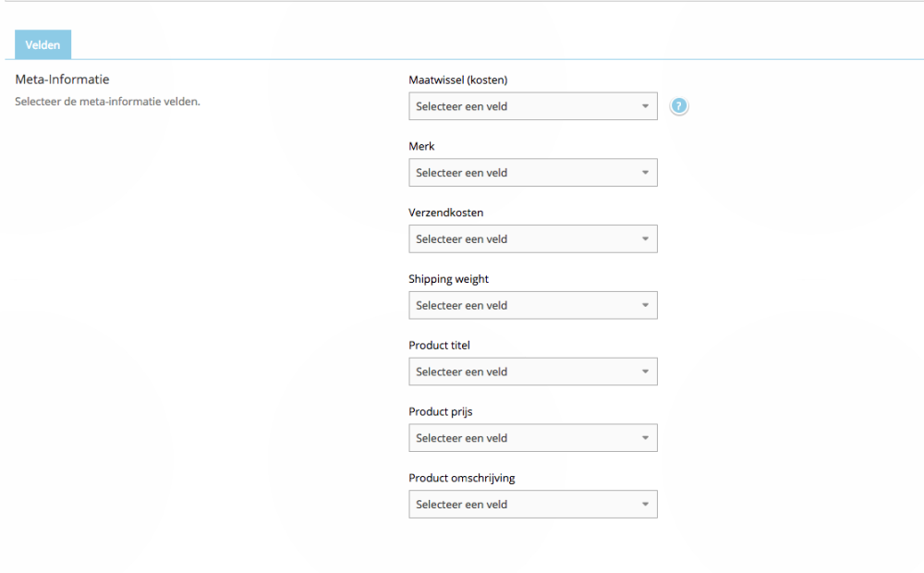Click the help icon beside Maatwissel dropdown

(679, 106)
